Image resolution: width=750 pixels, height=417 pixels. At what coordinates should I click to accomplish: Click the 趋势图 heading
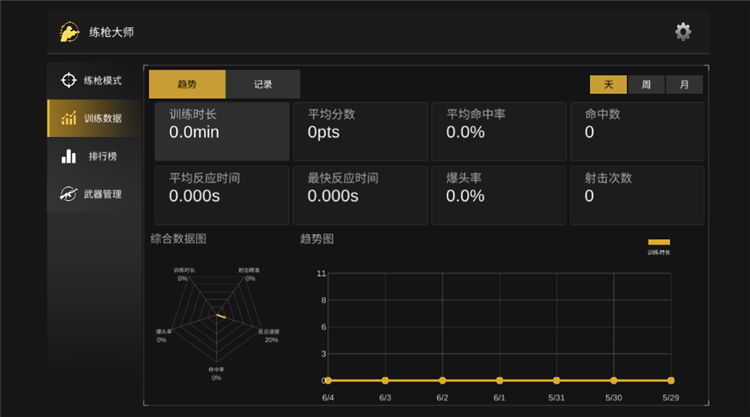[317, 239]
